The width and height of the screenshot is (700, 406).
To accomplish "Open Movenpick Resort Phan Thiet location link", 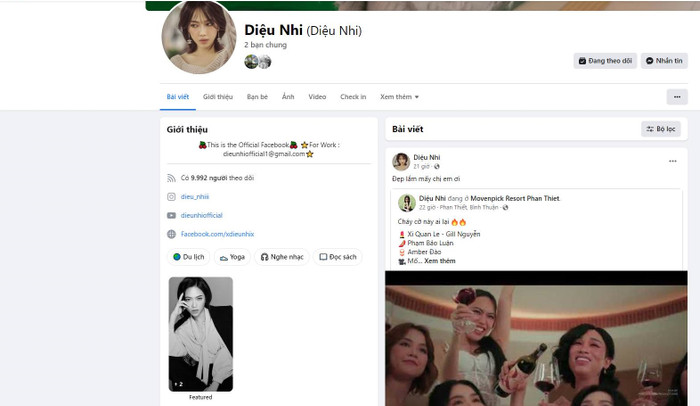I will click(x=515, y=198).
